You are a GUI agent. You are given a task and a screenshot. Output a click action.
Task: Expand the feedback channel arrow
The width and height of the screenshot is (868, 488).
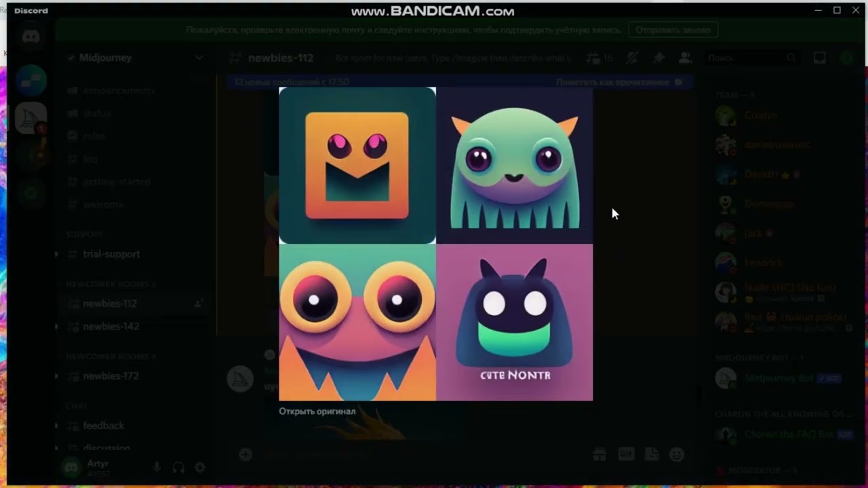56,426
